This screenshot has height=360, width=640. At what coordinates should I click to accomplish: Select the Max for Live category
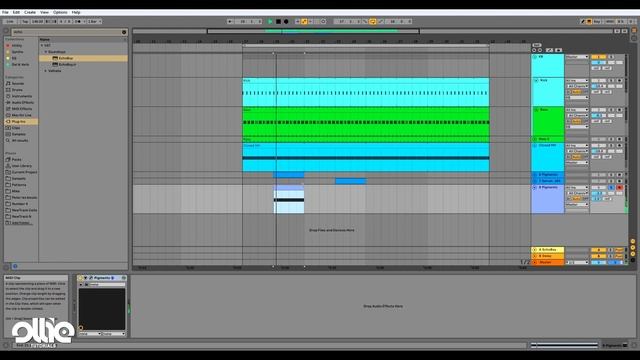[x=21, y=115]
